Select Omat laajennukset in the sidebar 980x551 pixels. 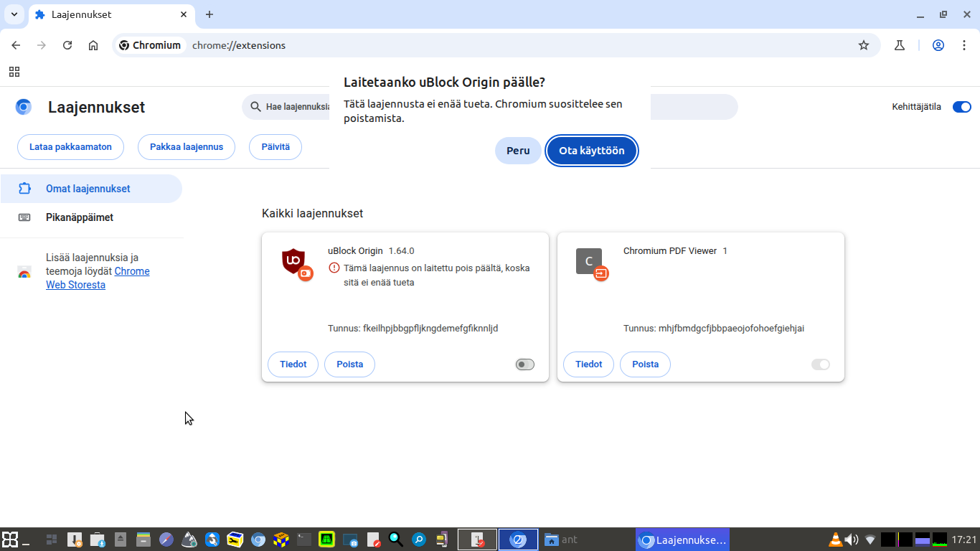click(88, 189)
